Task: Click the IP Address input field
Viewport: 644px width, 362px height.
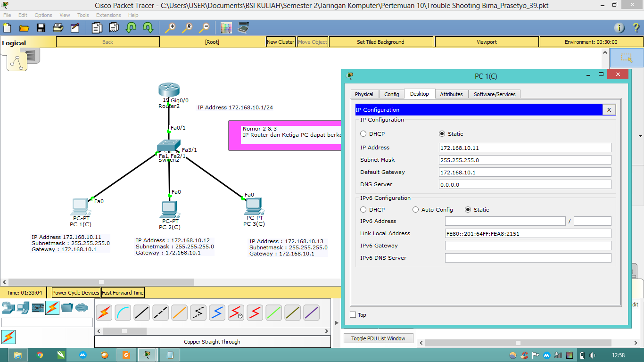Action: pyautogui.click(x=525, y=148)
